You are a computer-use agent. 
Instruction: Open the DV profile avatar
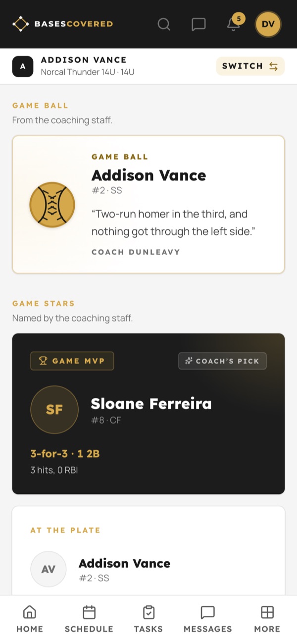[x=268, y=24]
